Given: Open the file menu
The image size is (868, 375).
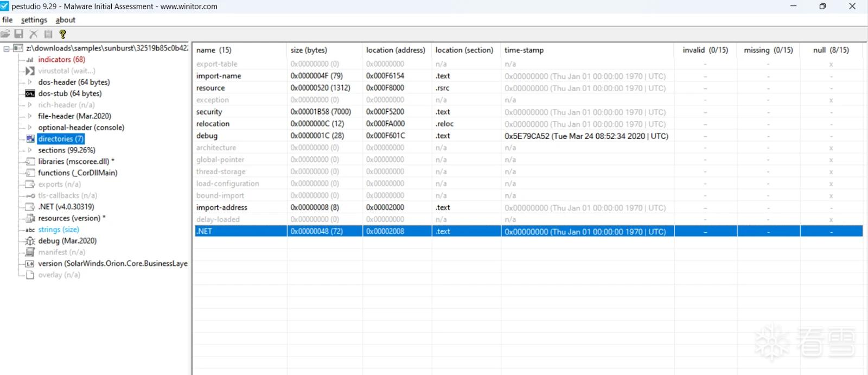Looking at the screenshot, I should [8, 20].
